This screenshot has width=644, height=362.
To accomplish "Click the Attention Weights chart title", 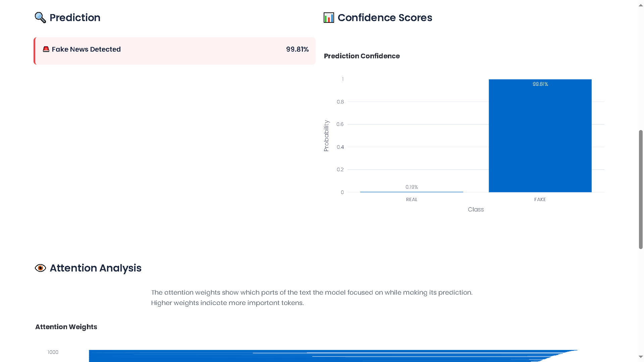I will click(66, 327).
